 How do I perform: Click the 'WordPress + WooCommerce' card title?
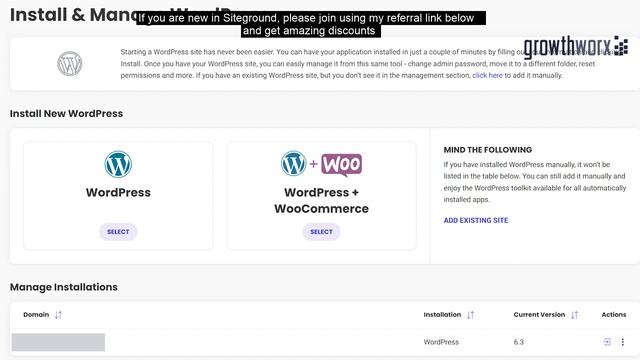321,200
